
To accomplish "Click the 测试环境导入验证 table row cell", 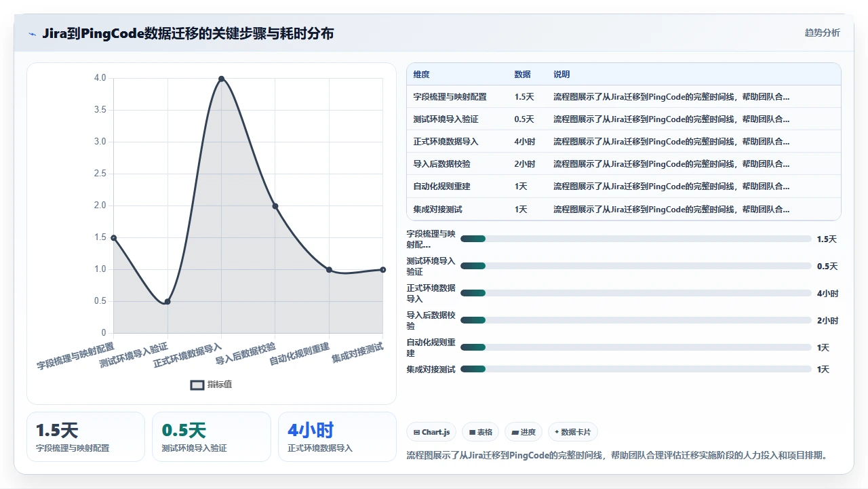I will (x=446, y=119).
